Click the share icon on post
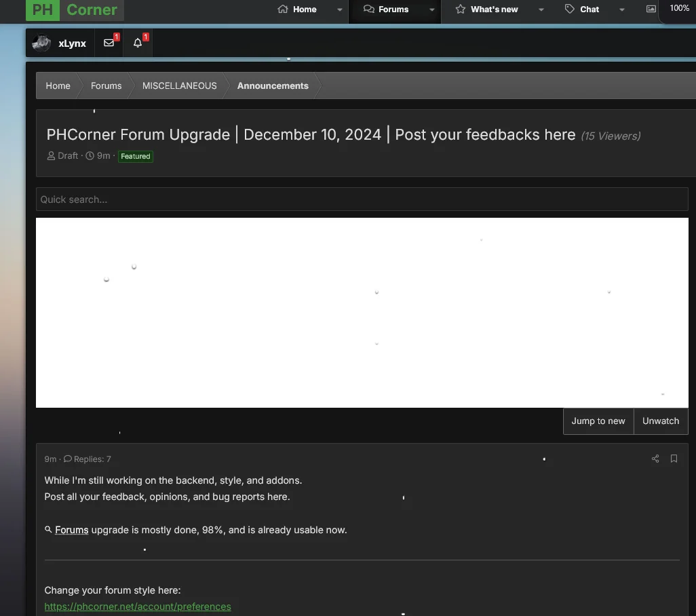This screenshot has height=616, width=696. (655, 459)
